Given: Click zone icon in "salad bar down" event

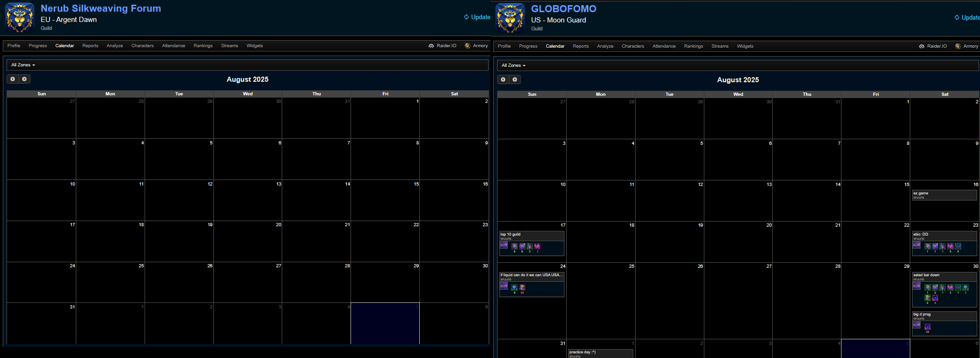Looking at the screenshot, I should pos(917,286).
